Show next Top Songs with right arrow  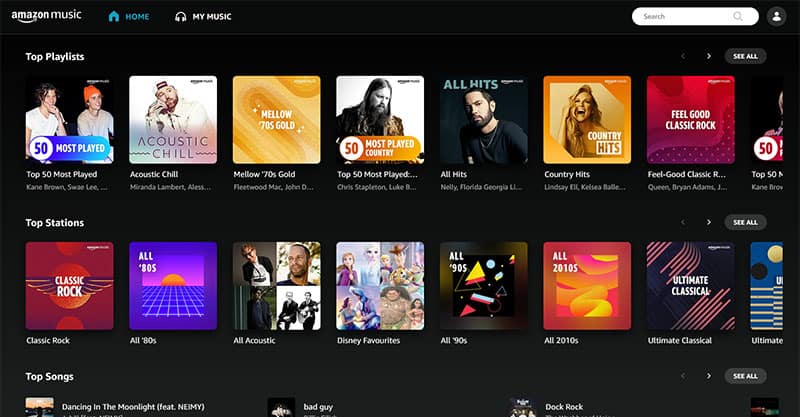click(x=709, y=376)
